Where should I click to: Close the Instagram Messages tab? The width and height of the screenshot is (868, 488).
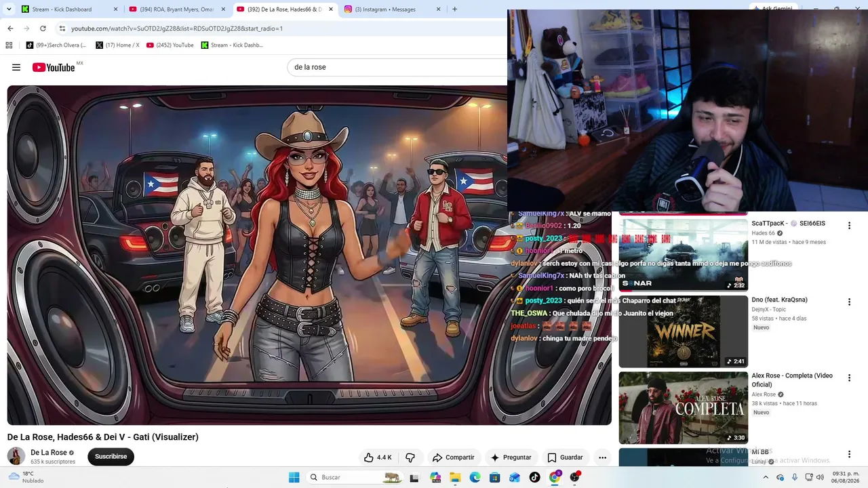click(438, 9)
